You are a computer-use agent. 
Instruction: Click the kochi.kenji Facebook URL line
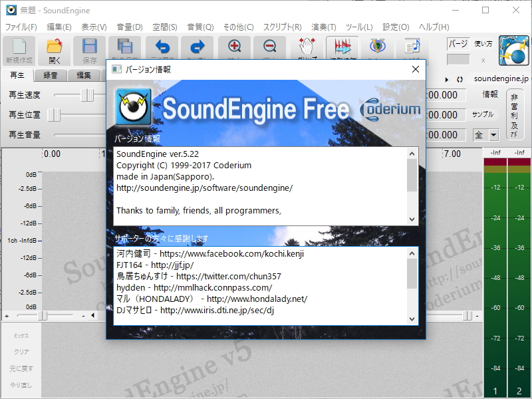210,253
